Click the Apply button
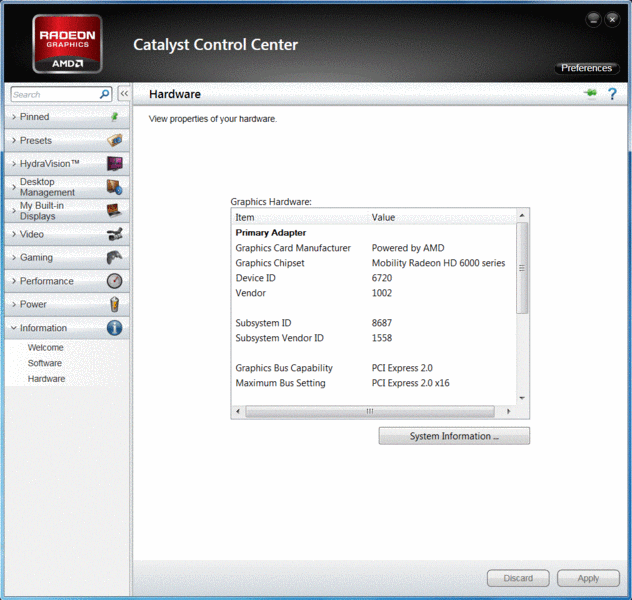Image resolution: width=632 pixels, height=600 pixels. (x=588, y=578)
